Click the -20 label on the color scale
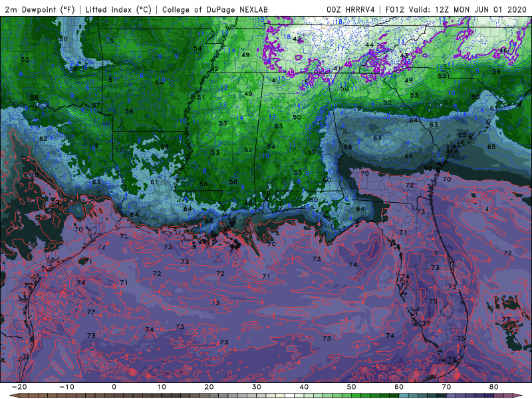This screenshot has height=399, width=532. tap(19, 387)
